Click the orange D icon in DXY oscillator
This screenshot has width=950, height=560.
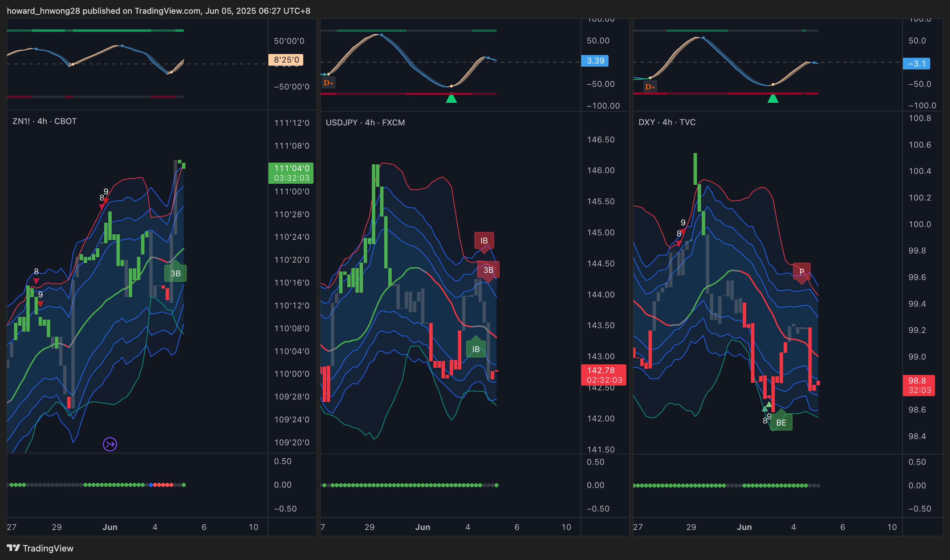[x=650, y=87]
